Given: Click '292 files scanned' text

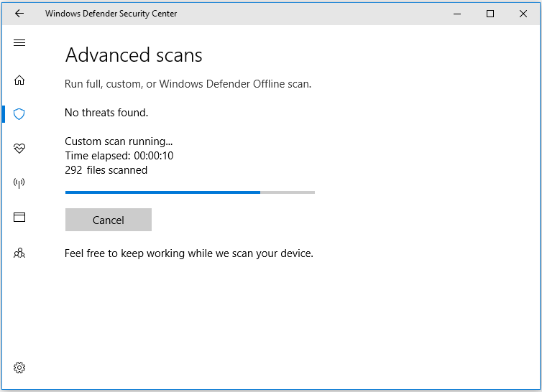Looking at the screenshot, I should pos(106,170).
